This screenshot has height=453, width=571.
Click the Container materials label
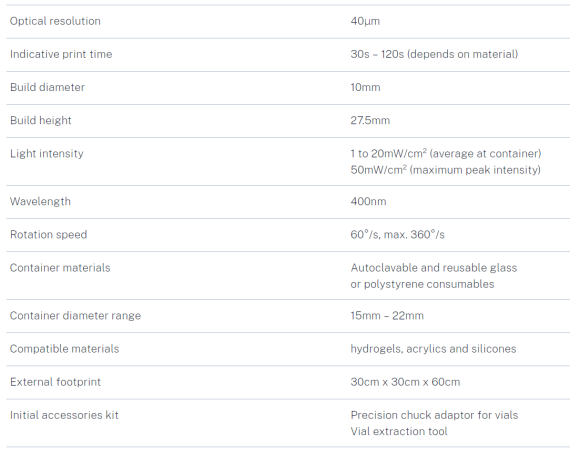[x=60, y=268]
